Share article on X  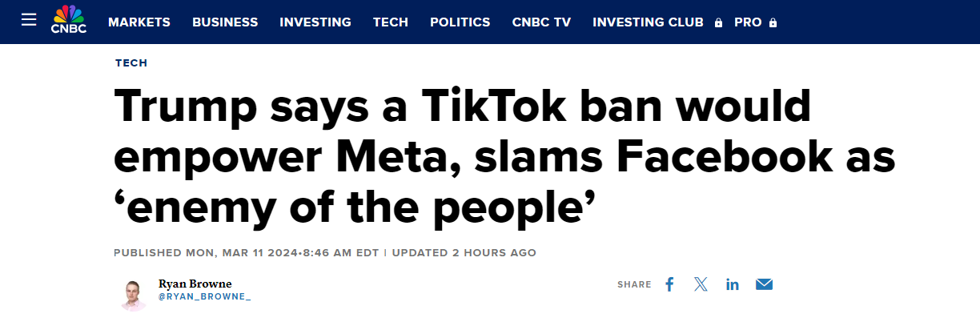[x=701, y=284]
